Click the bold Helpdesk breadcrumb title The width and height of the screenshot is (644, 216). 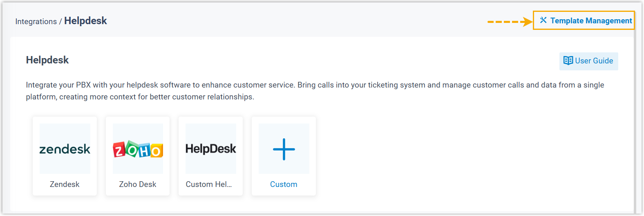click(x=85, y=21)
